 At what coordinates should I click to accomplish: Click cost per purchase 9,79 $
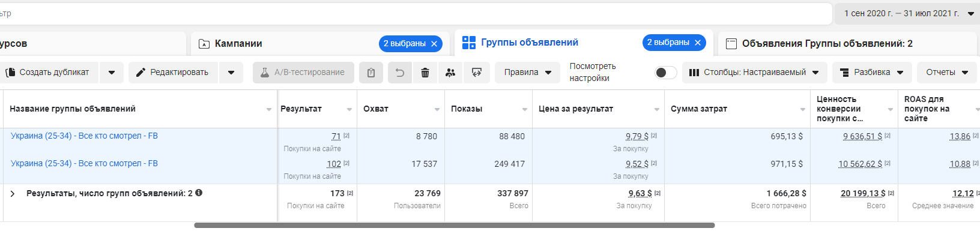pyautogui.click(x=637, y=137)
